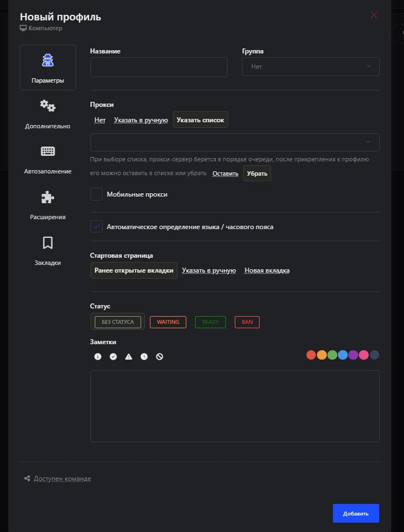
Task: Insert warning triangle icon into notes
Action: pos(128,356)
